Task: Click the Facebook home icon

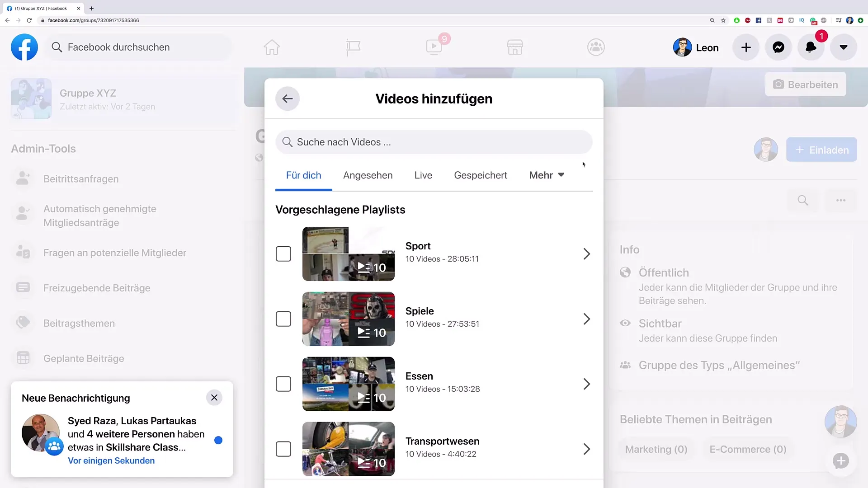Action: (272, 47)
